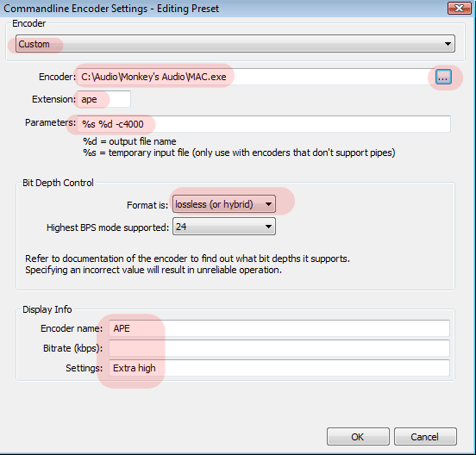Expand the 'Format is' lossless dropdown
The height and width of the screenshot is (455, 476).
[224, 204]
